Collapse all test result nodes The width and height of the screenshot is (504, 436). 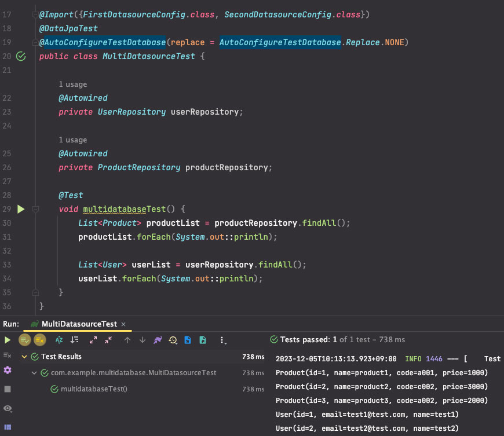(109, 340)
